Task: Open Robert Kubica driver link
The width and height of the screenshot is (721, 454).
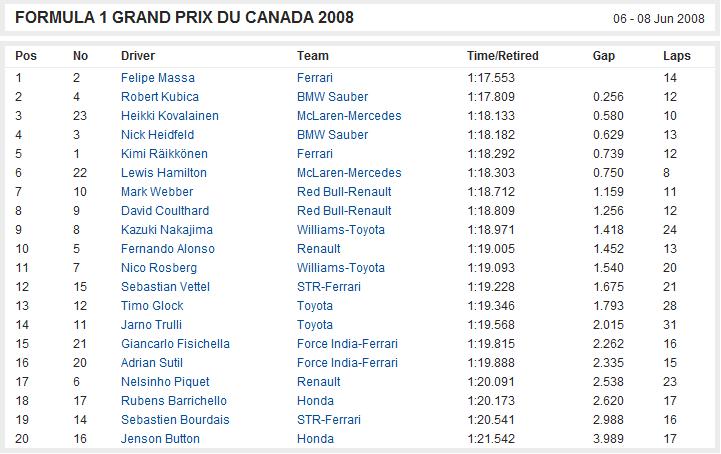Action: pyautogui.click(x=160, y=97)
